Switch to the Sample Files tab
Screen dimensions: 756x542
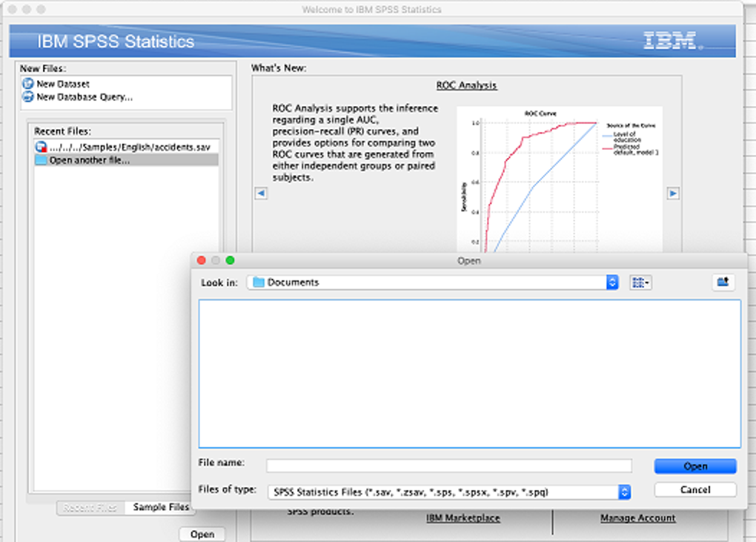(x=161, y=507)
